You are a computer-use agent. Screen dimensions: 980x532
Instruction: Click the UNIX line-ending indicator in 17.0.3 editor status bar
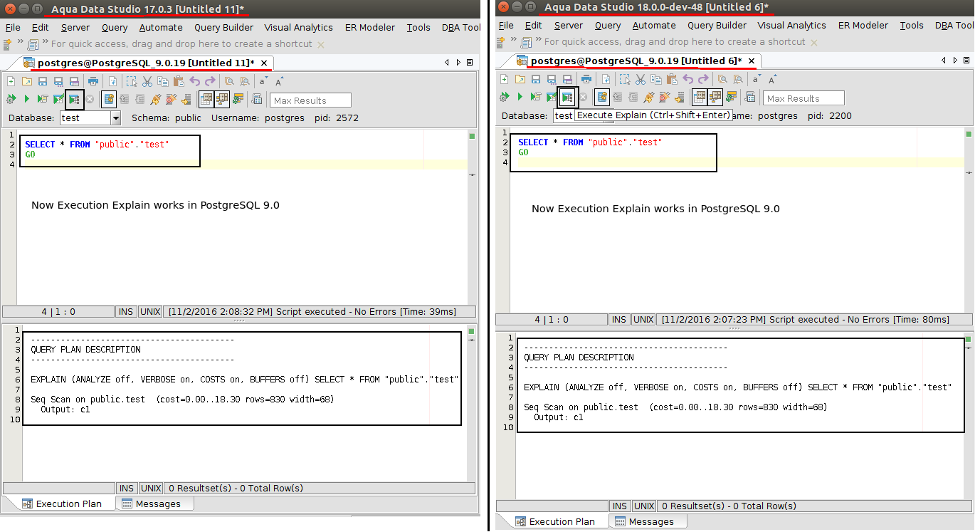(149, 312)
